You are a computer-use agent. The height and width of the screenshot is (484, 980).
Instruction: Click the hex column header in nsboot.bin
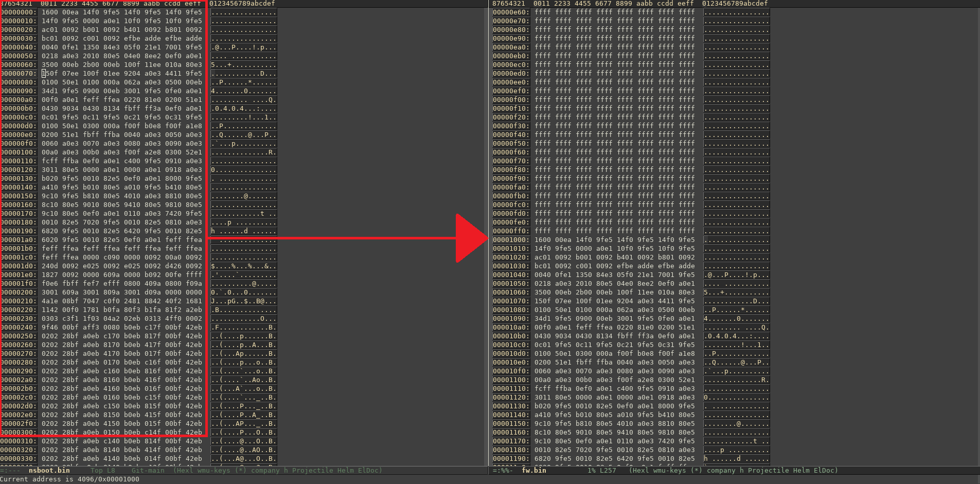click(121, 4)
